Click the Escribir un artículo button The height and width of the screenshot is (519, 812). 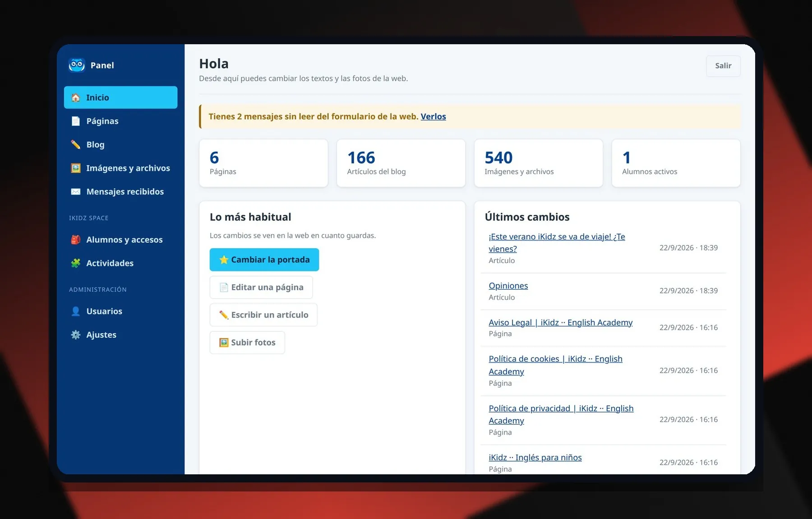pyautogui.click(x=263, y=315)
